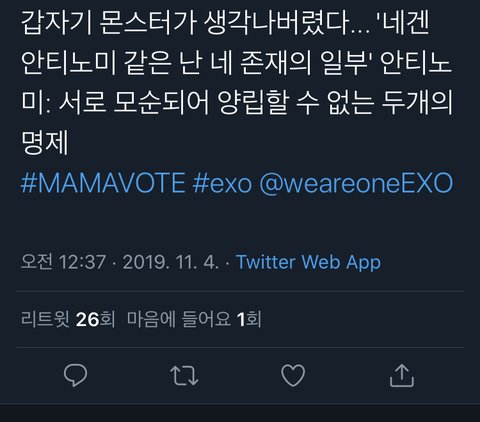Open the #exo hashtag link
Screen dimensions: 480x422
[222, 183]
